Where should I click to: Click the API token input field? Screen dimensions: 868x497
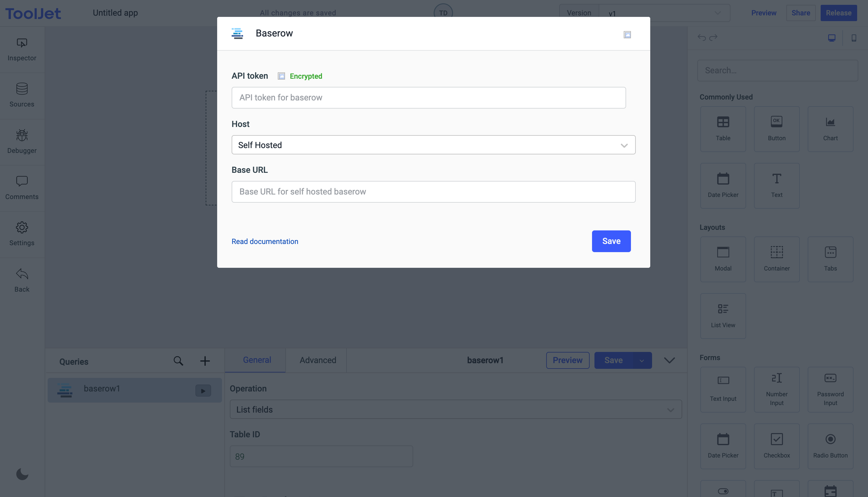click(x=428, y=98)
